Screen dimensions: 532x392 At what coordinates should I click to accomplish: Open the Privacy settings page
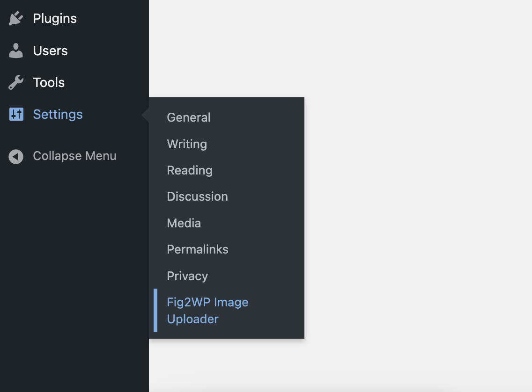click(187, 276)
